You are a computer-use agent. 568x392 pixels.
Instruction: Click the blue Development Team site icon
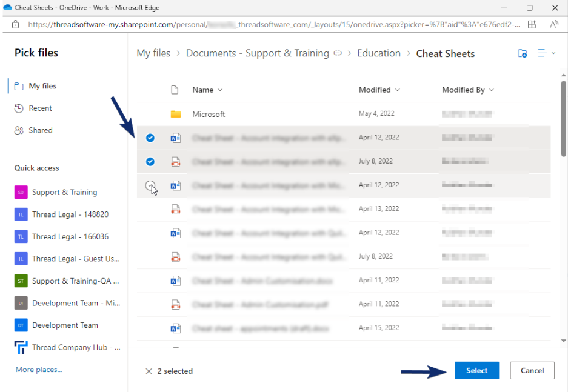21,325
